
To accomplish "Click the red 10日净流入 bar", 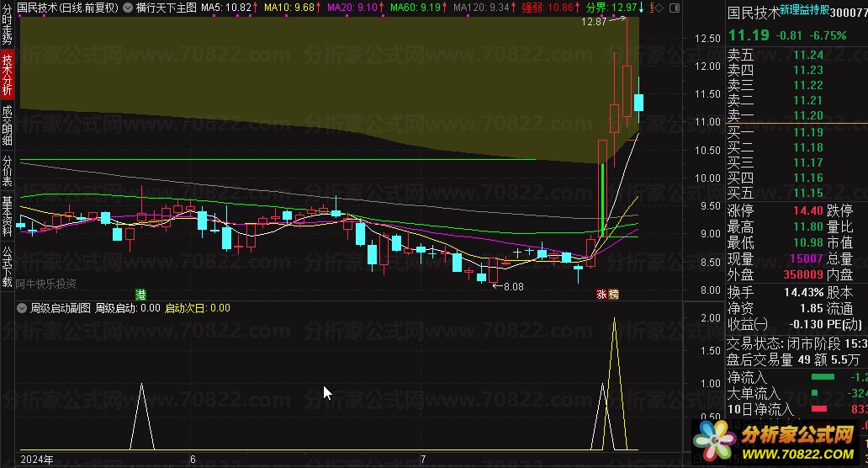I will (x=818, y=409).
